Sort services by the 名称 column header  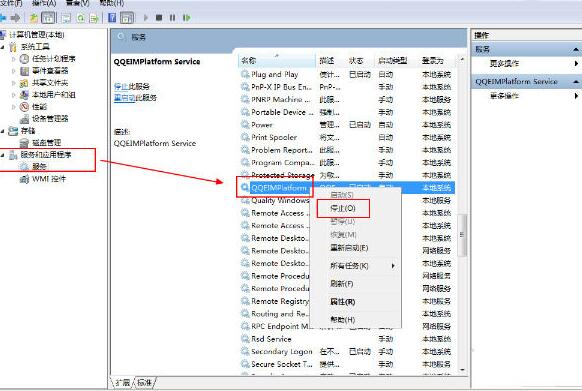click(x=277, y=61)
